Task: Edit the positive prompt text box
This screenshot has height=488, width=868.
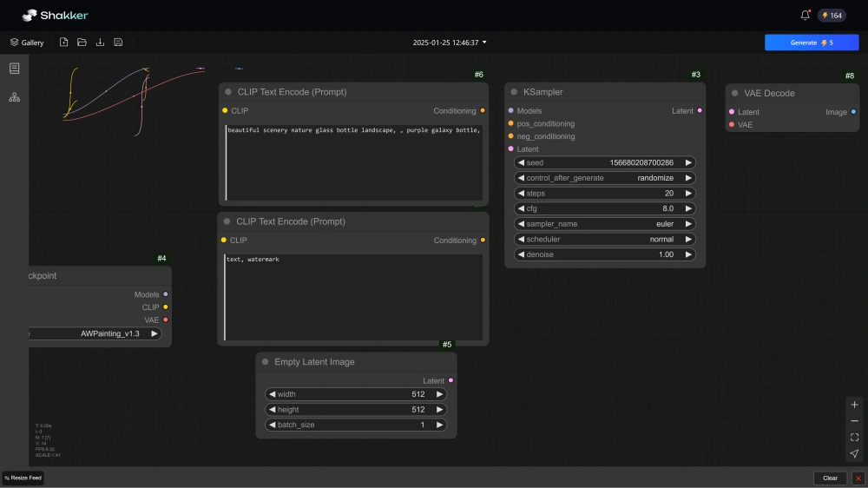Action: (354, 162)
